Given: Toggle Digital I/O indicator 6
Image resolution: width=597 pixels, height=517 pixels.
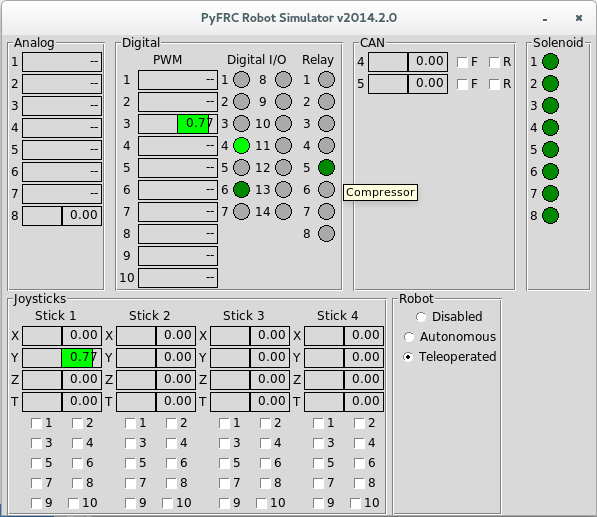Looking at the screenshot, I should click(241, 190).
